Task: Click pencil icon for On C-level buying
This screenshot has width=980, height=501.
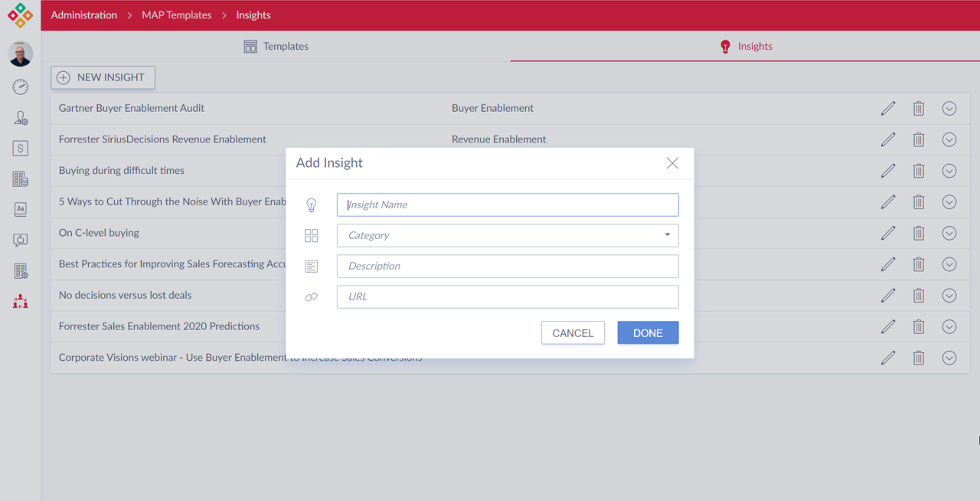Action: (x=887, y=233)
